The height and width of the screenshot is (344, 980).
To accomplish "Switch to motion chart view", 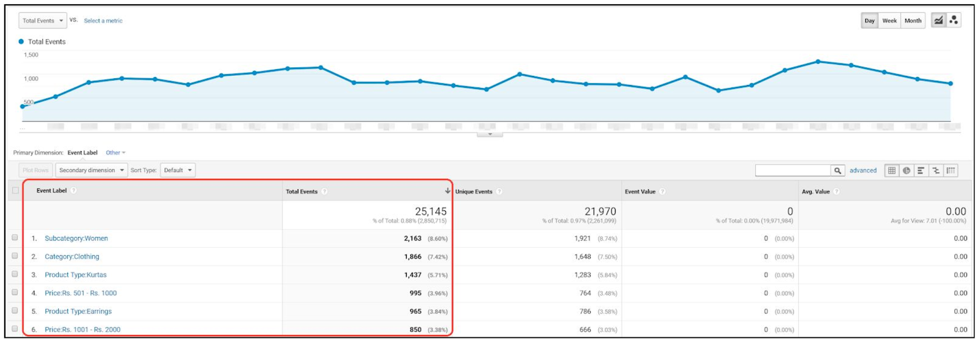I will pyautogui.click(x=954, y=20).
